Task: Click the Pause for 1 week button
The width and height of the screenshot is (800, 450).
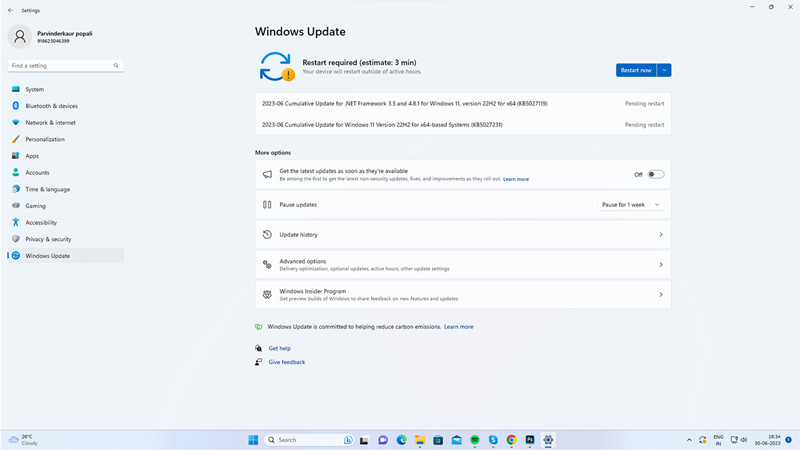Action: point(623,205)
